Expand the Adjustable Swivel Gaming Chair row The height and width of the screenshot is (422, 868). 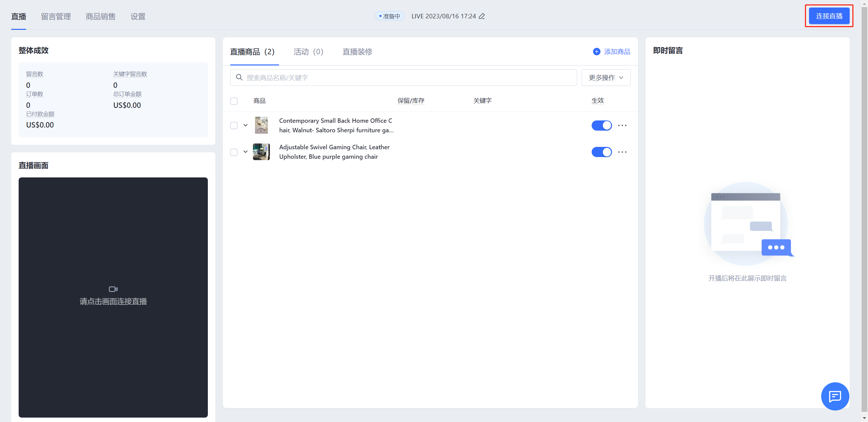(x=245, y=152)
